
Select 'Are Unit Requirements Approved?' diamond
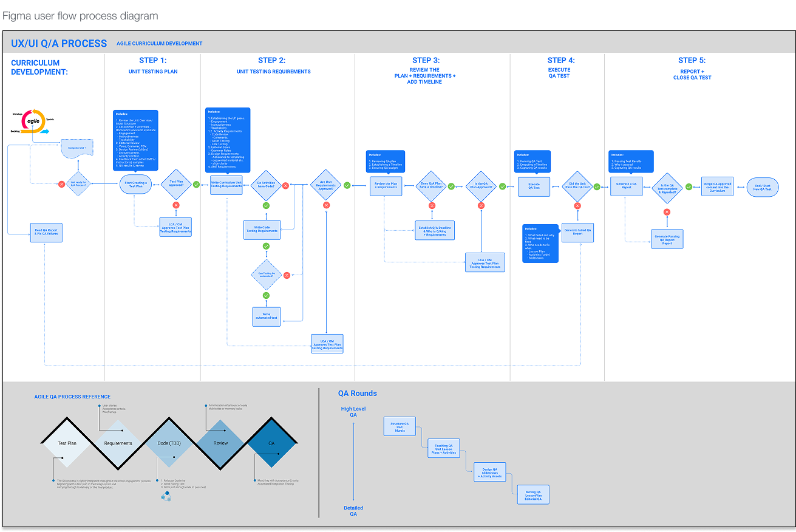(326, 185)
